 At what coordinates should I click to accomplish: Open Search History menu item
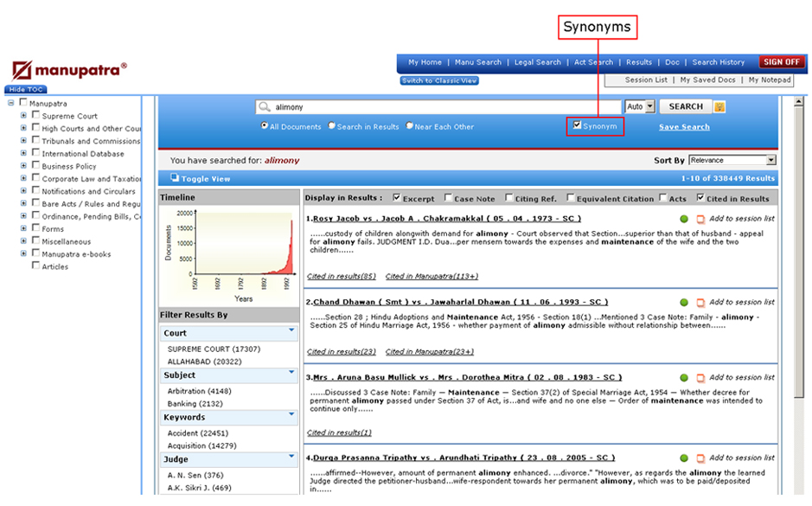click(x=719, y=62)
